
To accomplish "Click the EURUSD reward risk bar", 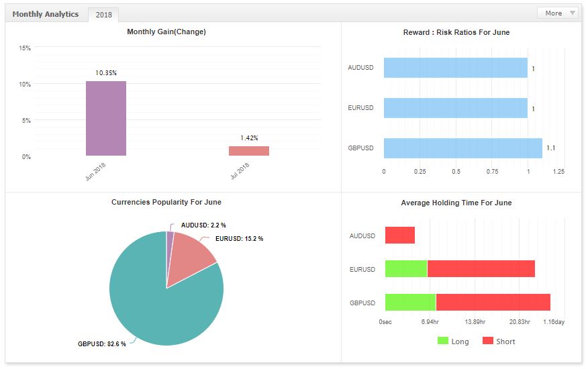I will 455,108.
